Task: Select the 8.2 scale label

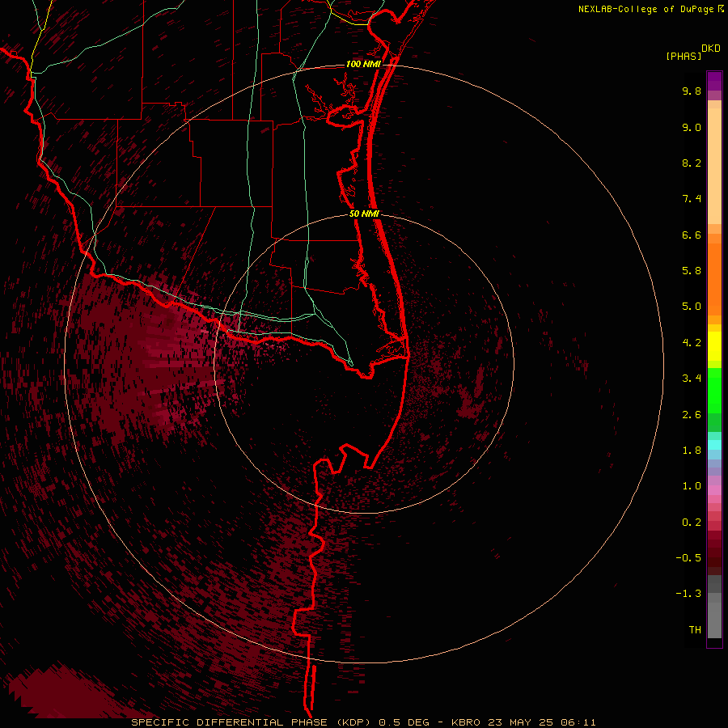Action: (x=692, y=163)
